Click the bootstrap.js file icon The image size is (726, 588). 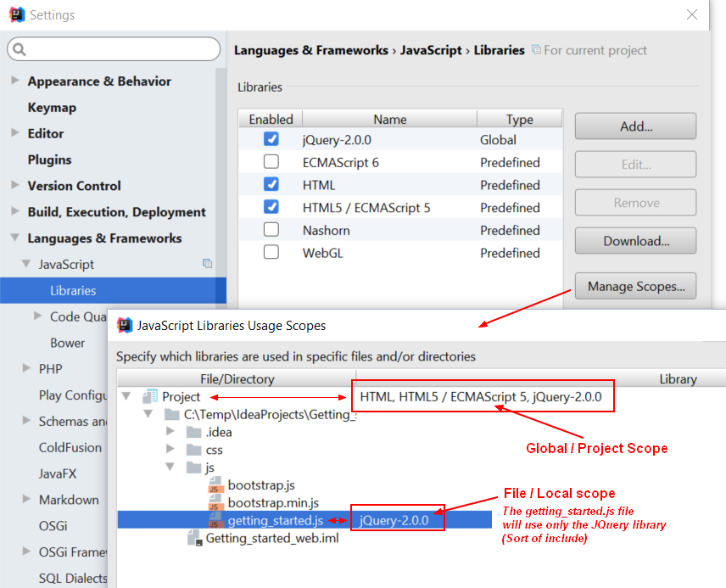click(215, 485)
